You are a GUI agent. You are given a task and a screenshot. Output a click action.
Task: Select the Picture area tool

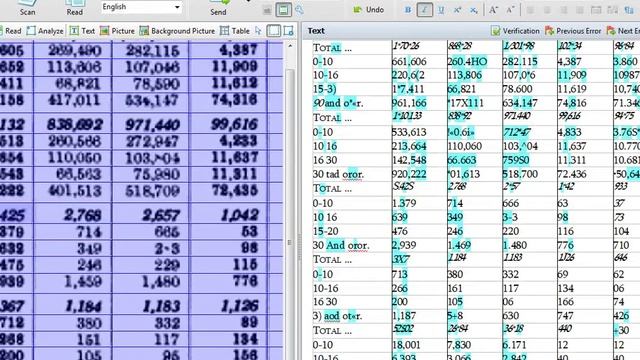click(117, 31)
